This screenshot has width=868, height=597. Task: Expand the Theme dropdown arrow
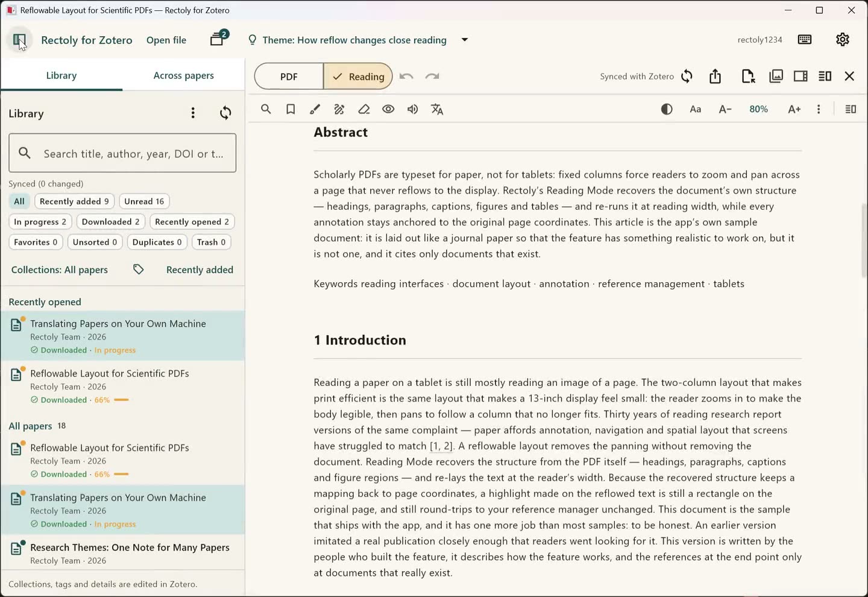click(x=465, y=40)
